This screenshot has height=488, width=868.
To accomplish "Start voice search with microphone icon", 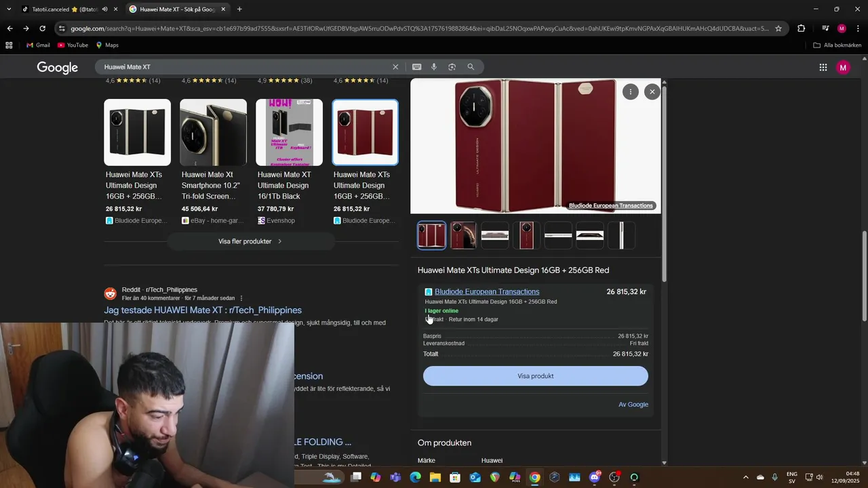I will (434, 67).
